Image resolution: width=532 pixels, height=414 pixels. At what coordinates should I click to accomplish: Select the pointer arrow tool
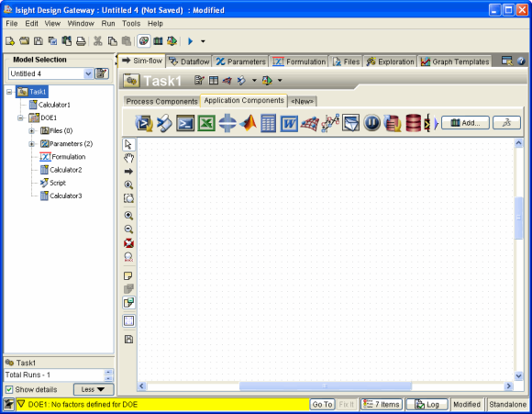[x=128, y=144]
